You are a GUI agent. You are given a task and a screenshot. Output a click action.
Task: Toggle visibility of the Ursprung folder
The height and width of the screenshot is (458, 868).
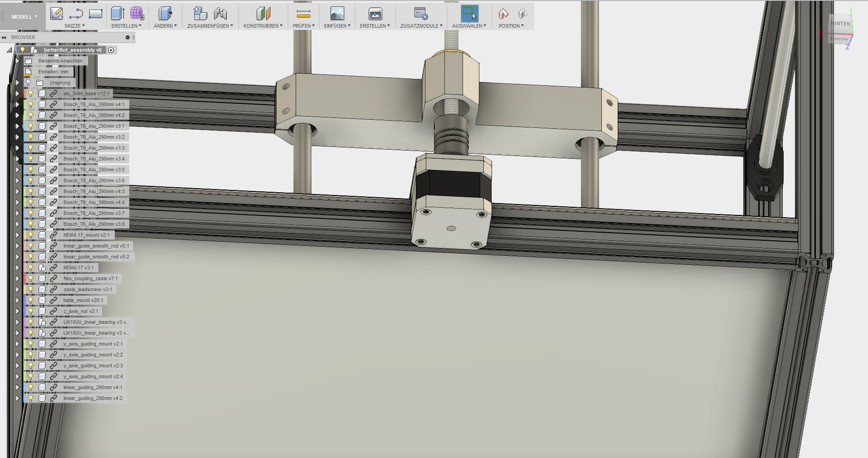(x=28, y=83)
